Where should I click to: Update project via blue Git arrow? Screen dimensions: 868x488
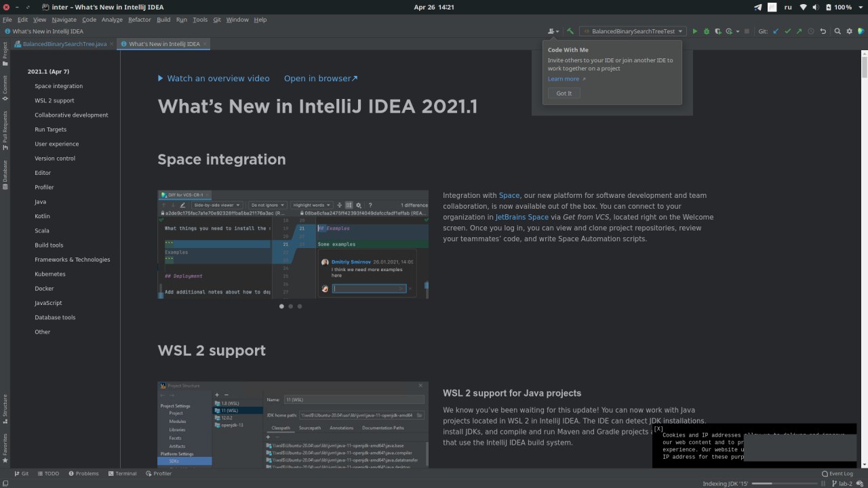776,31
